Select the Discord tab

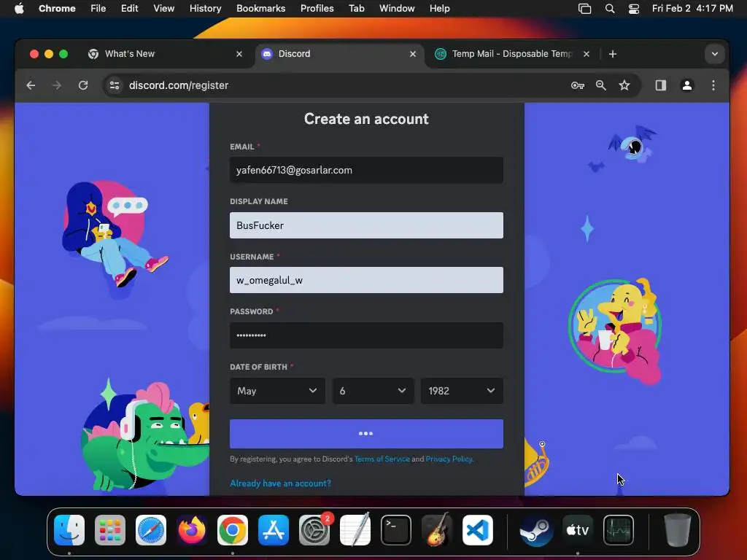click(x=339, y=54)
